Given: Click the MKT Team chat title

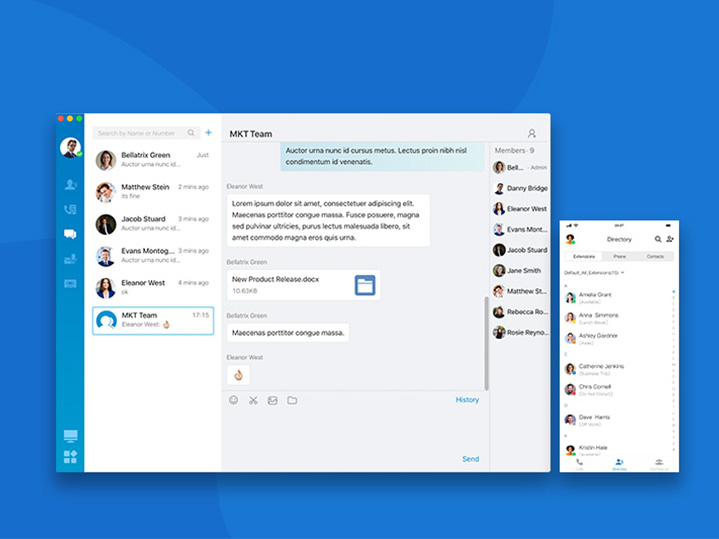Looking at the screenshot, I should coord(251,134).
